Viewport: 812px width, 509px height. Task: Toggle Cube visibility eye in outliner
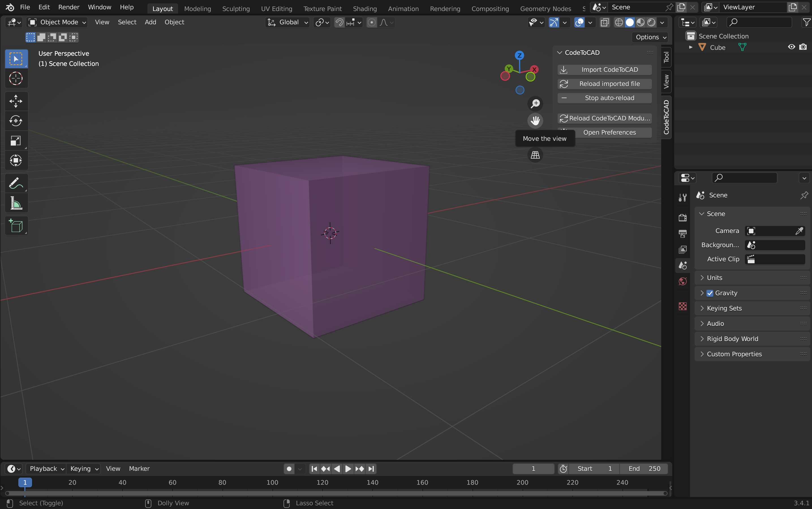791,47
